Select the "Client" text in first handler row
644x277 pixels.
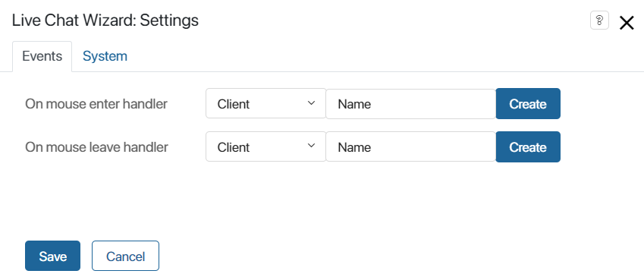coord(234,104)
